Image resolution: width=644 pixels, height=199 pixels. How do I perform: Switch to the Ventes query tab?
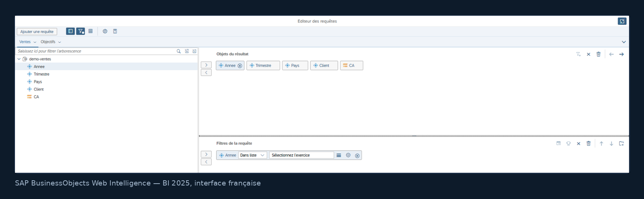coord(25,42)
